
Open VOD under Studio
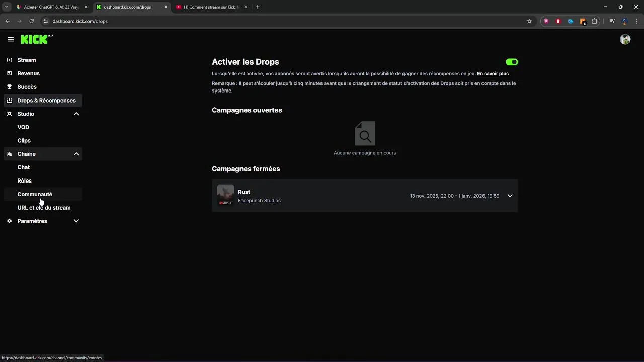point(23,127)
